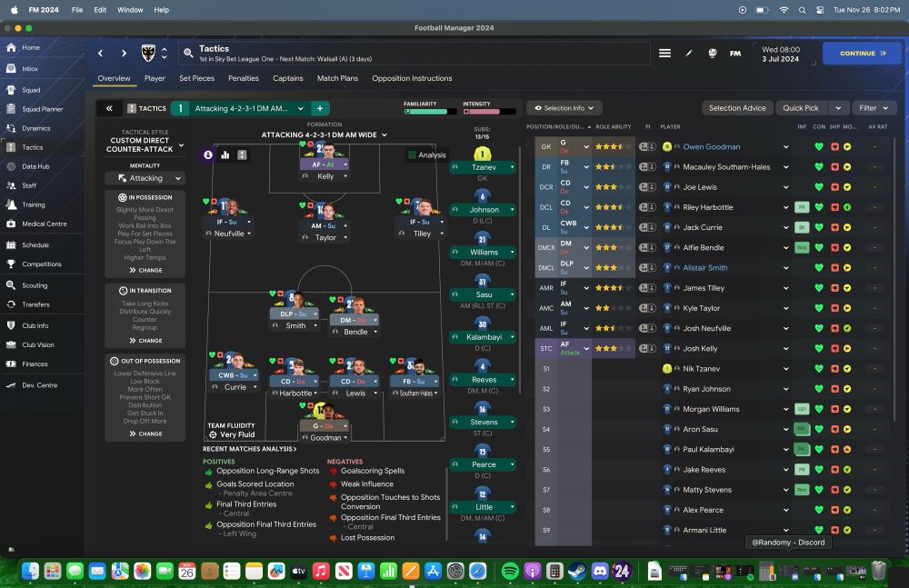This screenshot has height=588, width=909.
Task: Click the search magnifier icon beside Tactics
Action: pos(188,54)
